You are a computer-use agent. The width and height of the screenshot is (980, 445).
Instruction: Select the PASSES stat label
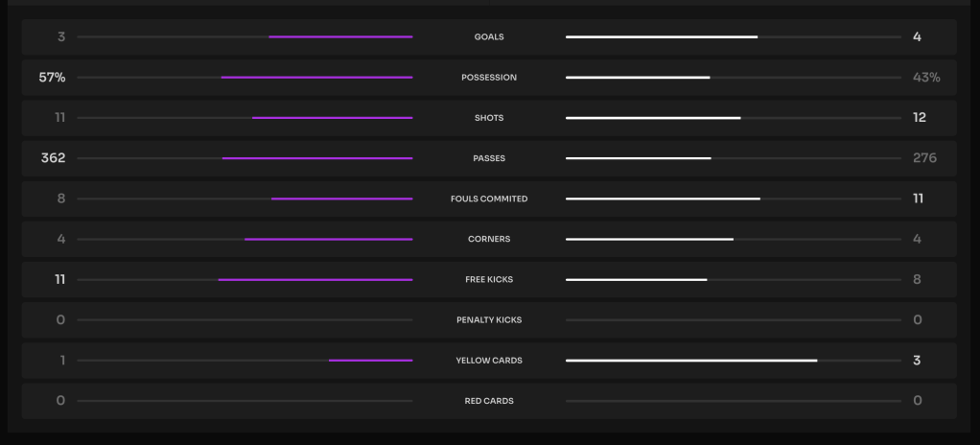[489, 158]
